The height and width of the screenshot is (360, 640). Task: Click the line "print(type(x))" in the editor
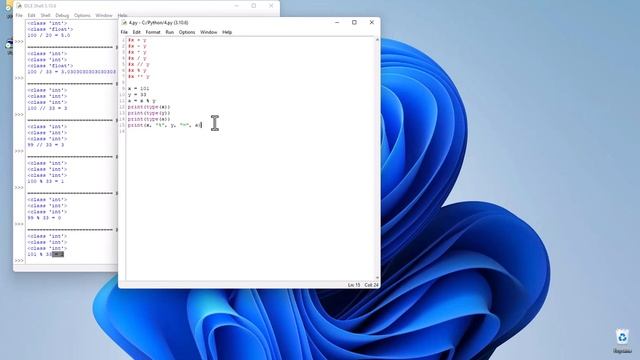[149, 107]
